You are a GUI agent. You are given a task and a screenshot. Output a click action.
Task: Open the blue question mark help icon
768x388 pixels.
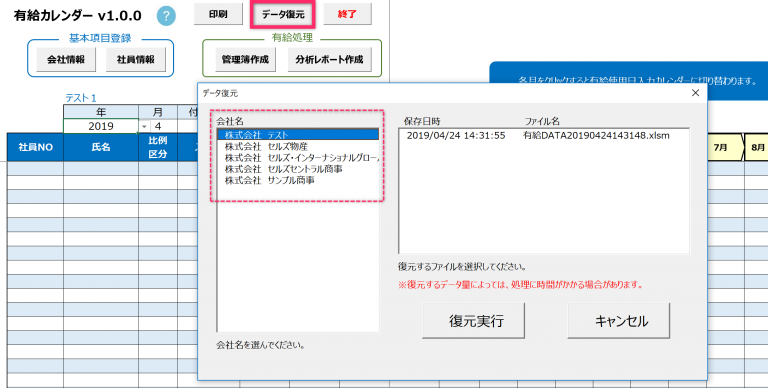pyautogui.click(x=166, y=16)
